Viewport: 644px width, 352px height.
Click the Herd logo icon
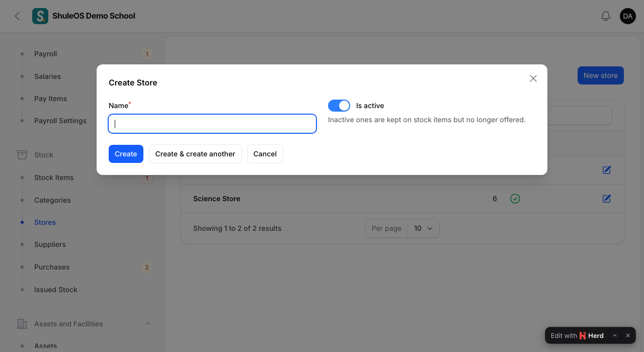click(x=583, y=335)
